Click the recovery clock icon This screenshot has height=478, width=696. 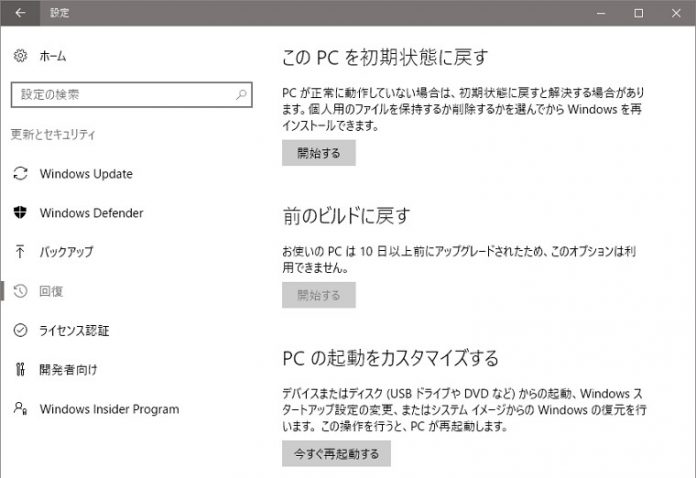(x=20, y=291)
